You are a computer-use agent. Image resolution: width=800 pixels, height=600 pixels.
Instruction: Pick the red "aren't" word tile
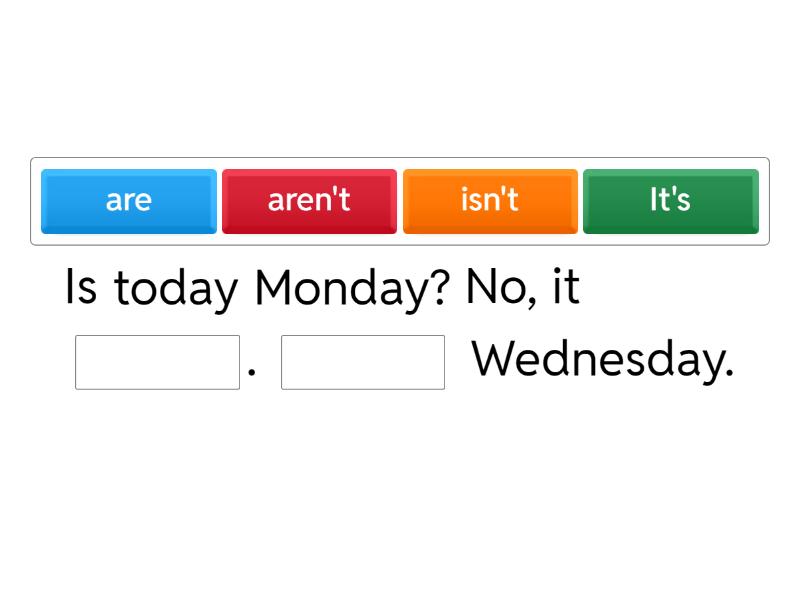click(309, 201)
